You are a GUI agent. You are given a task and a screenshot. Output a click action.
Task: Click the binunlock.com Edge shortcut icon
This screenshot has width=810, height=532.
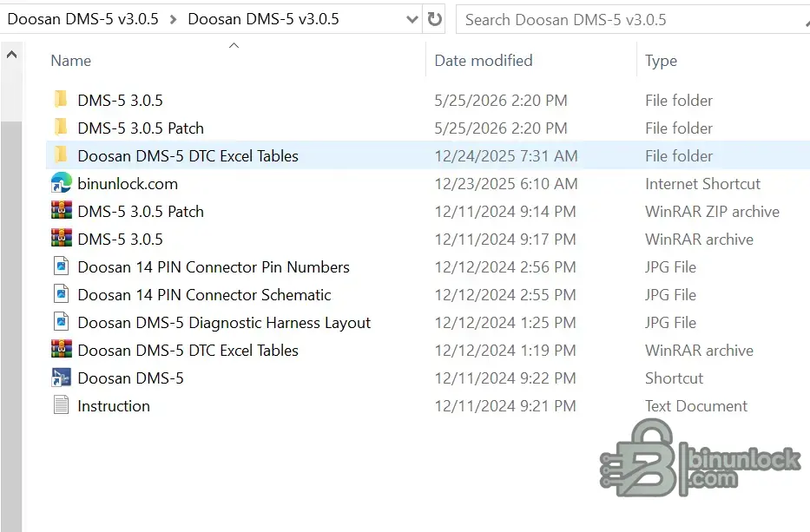pyautogui.click(x=61, y=183)
